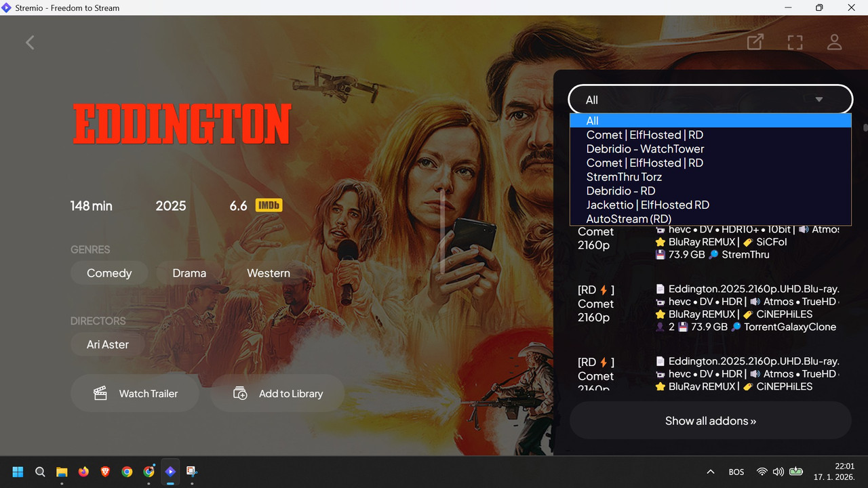Open the Comedy genre chip
The width and height of the screenshot is (868, 488).
click(109, 273)
